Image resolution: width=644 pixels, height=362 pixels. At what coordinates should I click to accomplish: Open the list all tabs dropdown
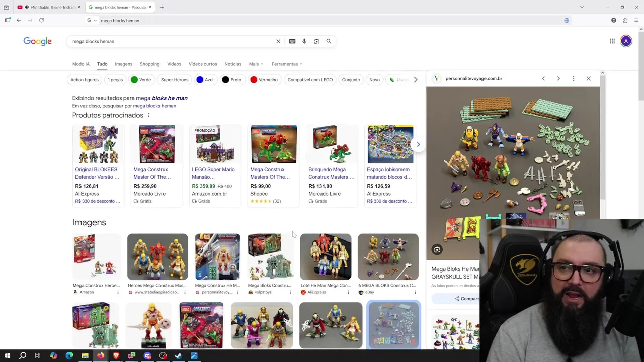click(x=582, y=7)
